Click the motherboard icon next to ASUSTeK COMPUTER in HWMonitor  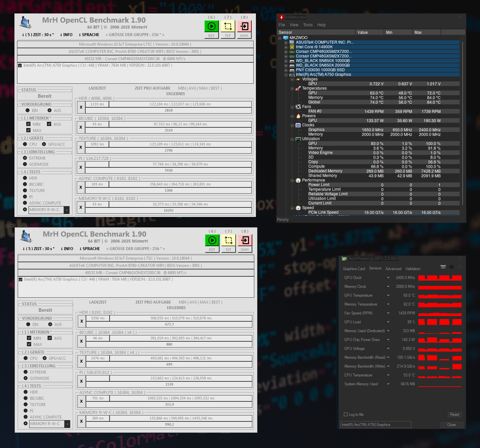292,42
